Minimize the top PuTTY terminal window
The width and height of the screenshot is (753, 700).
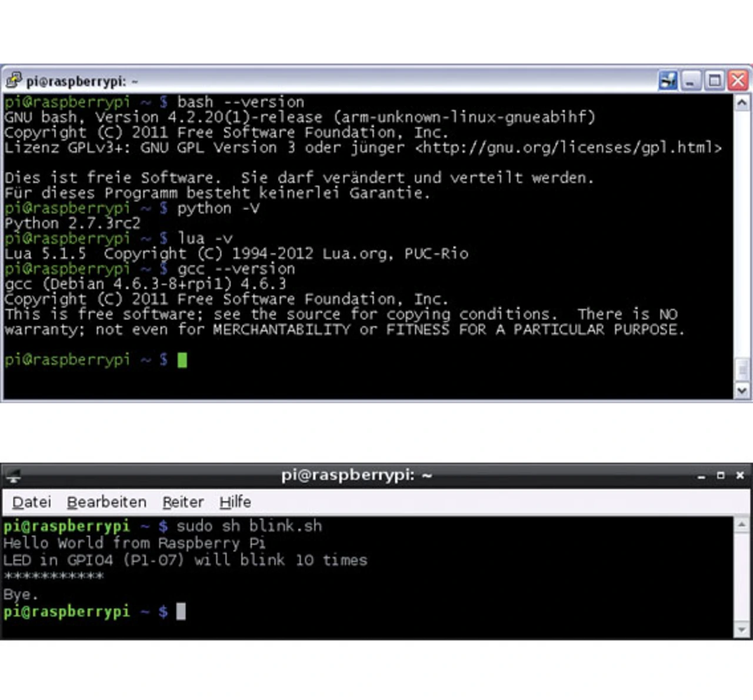coord(691,81)
